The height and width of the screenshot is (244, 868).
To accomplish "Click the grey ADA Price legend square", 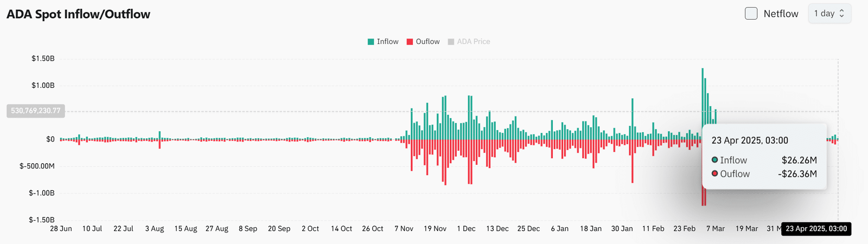I will (x=451, y=42).
